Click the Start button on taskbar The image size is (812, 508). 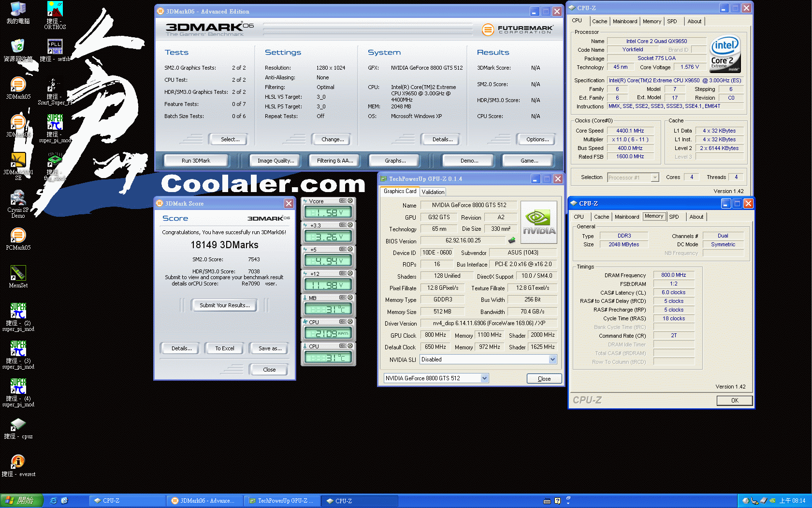[22, 501]
